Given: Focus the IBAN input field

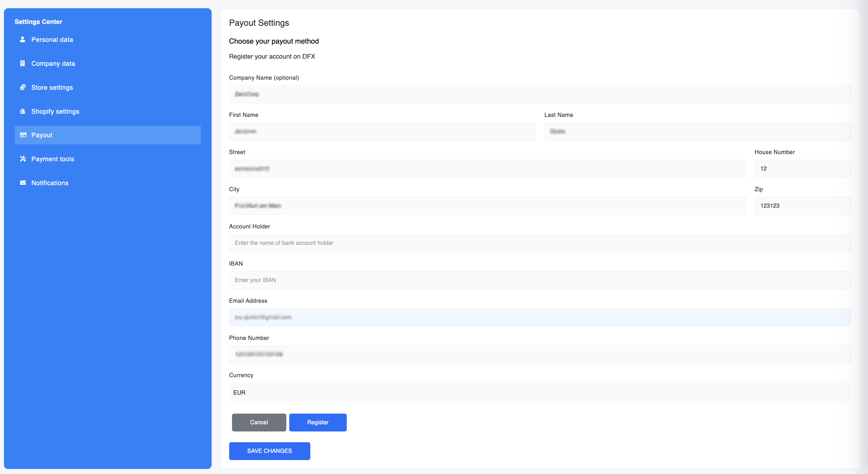Looking at the screenshot, I should point(539,280).
